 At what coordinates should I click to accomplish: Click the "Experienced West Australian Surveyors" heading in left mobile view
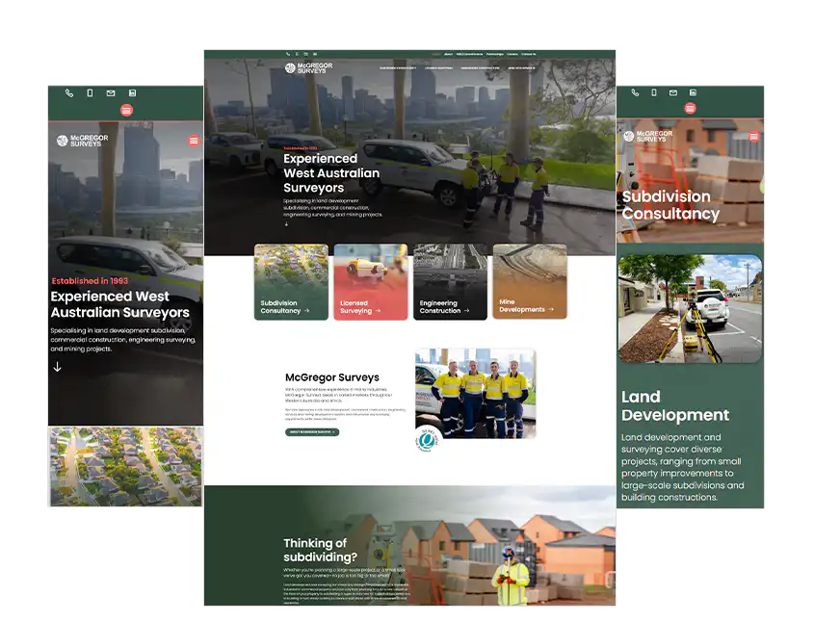(x=120, y=304)
